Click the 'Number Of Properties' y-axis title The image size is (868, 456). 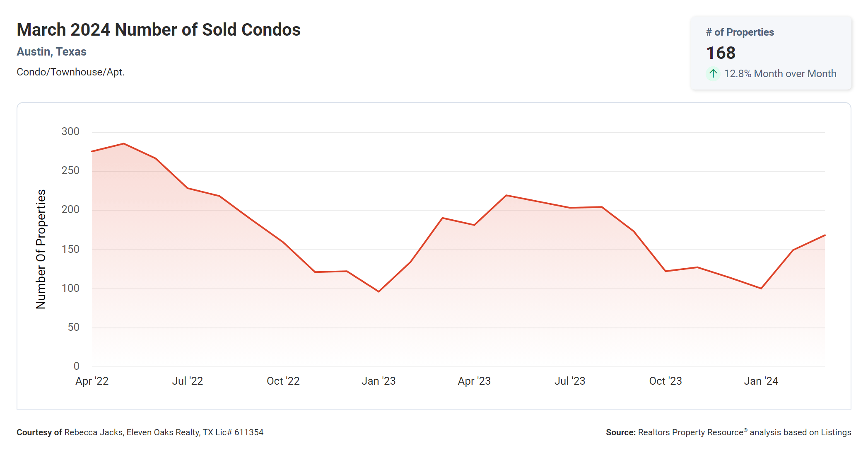pos(41,249)
